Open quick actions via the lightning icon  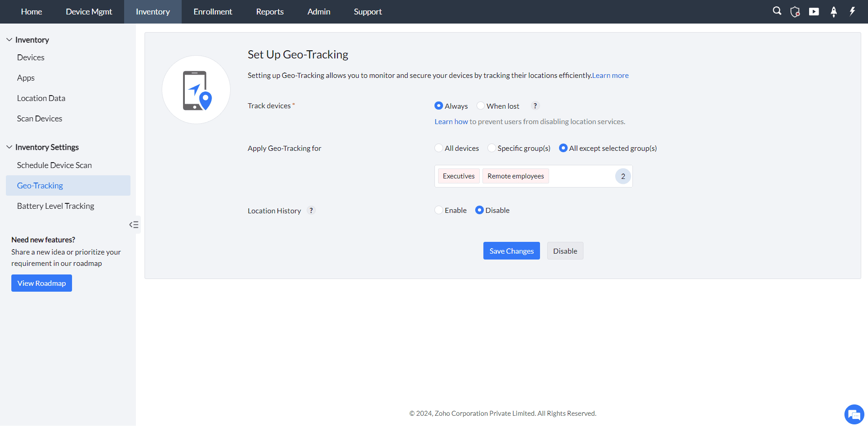pos(852,11)
